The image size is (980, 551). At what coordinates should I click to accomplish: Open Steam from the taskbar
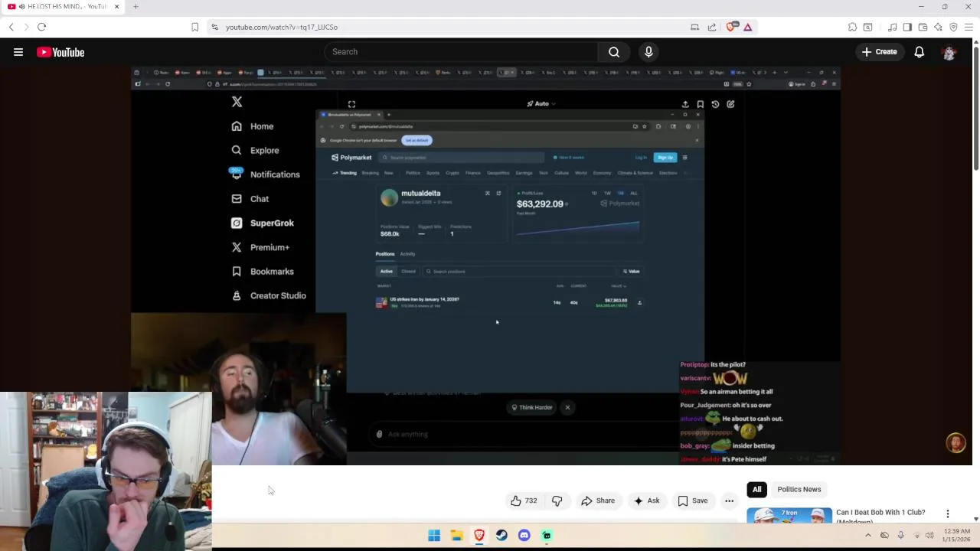click(x=501, y=536)
